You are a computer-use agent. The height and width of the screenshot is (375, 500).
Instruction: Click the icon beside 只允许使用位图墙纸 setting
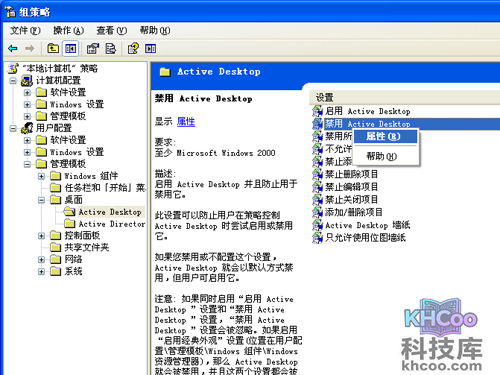click(x=317, y=238)
